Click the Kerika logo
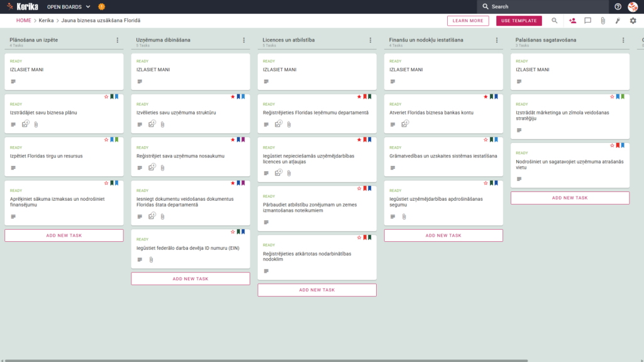 click(x=23, y=6)
